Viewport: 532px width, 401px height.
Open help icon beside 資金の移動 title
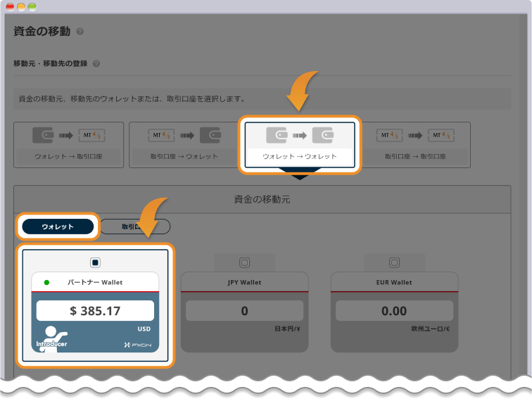pos(80,32)
